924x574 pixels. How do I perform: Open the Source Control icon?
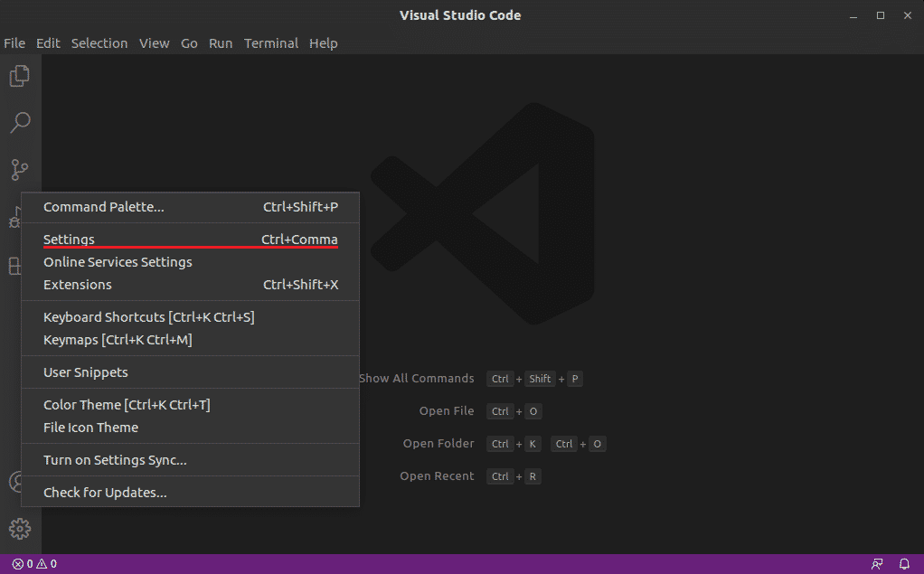tap(20, 169)
